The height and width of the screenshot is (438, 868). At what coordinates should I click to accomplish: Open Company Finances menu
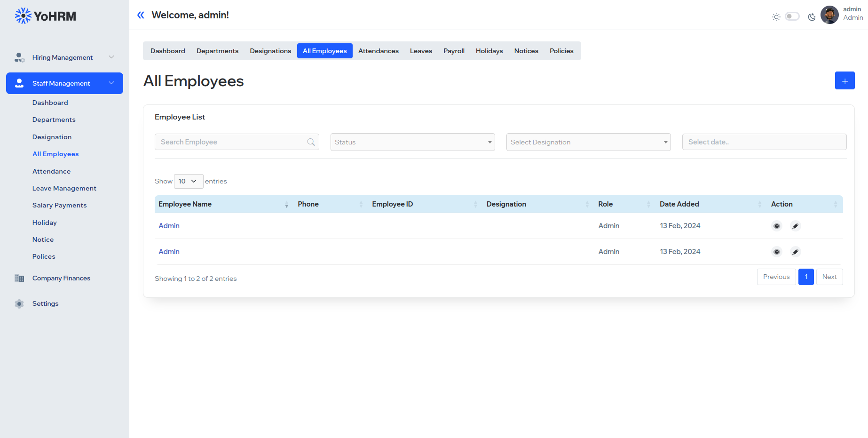pos(62,278)
